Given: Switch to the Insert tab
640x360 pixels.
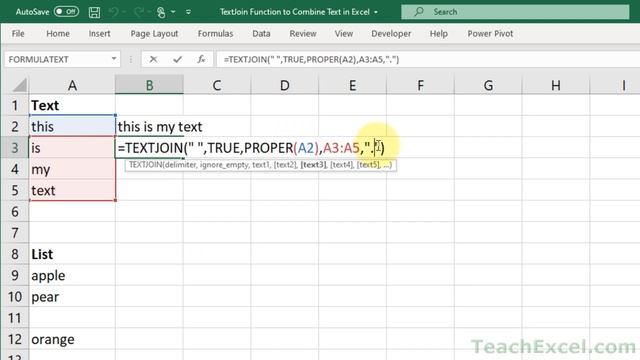Looking at the screenshot, I should click(99, 33).
